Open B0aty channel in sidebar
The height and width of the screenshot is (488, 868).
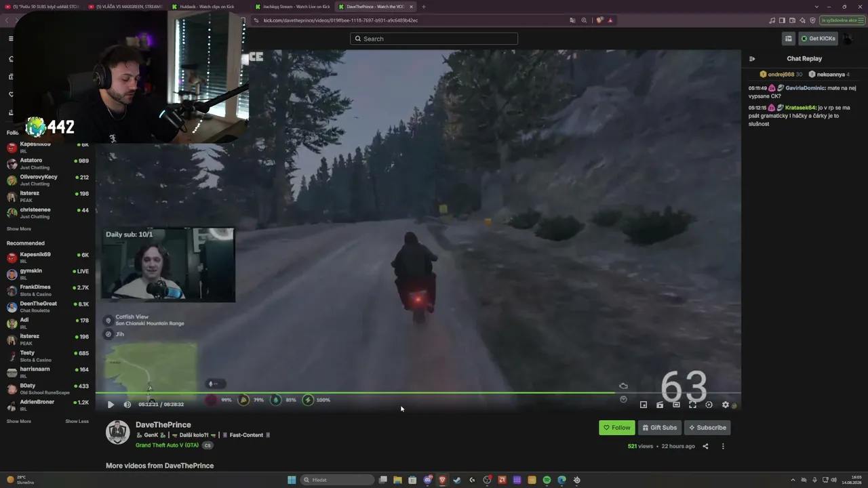coord(47,389)
